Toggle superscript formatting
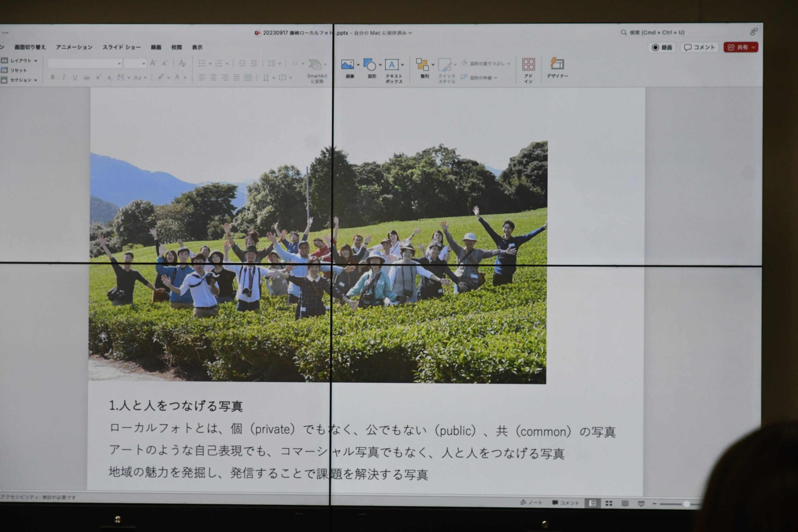The image size is (798, 532). (x=99, y=77)
